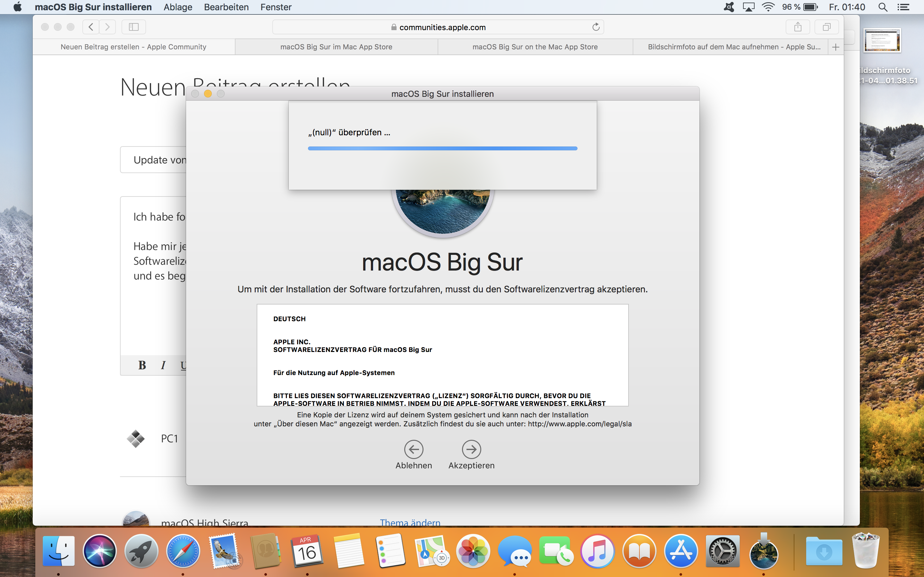Launch System Preferences from the Dock
924x577 pixels.
tap(723, 551)
